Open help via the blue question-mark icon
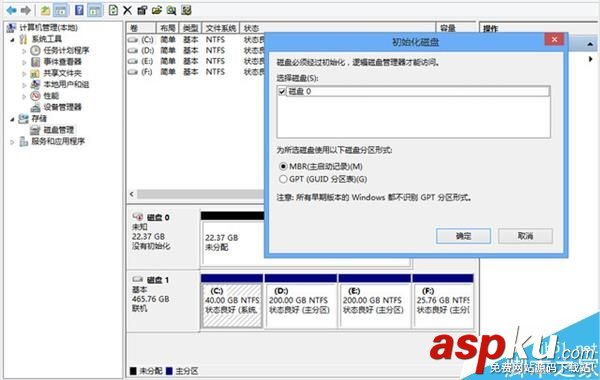 tap(79, 10)
